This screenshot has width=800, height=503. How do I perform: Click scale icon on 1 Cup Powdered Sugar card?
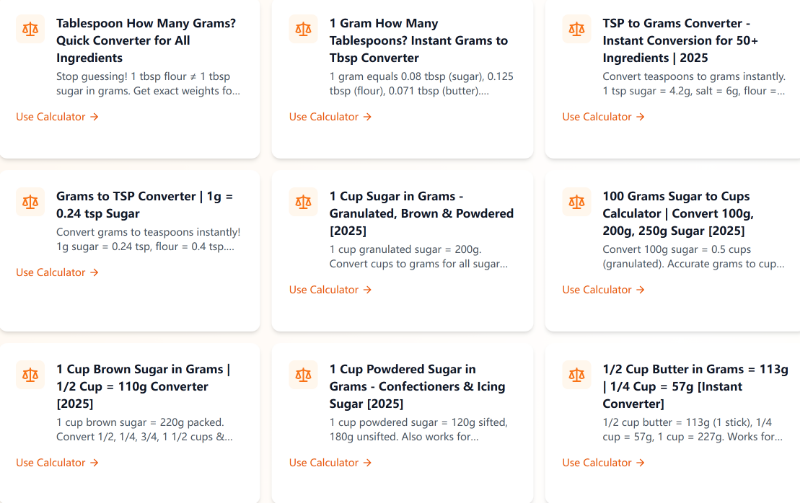tap(303, 375)
